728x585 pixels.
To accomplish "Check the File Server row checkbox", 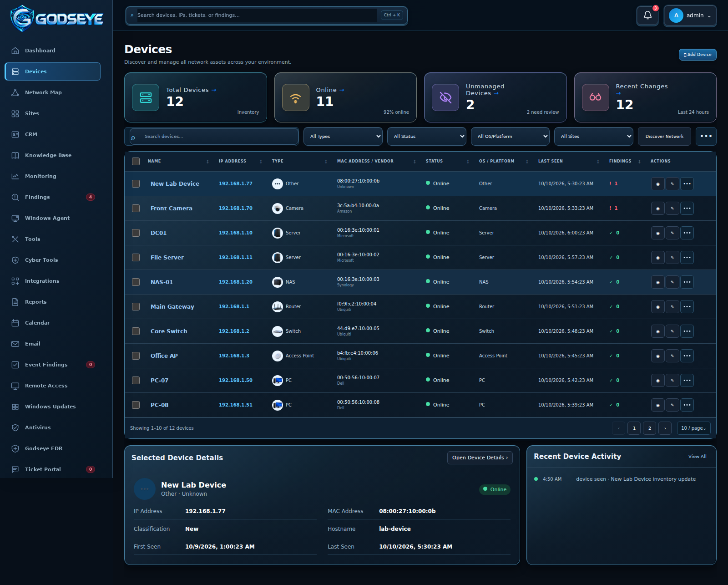I will [136, 258].
